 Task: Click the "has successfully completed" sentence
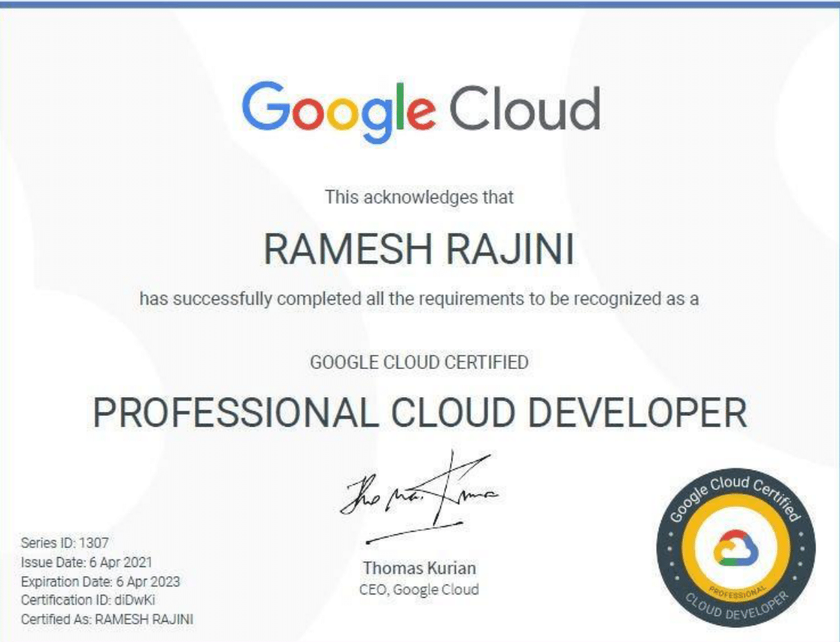pos(419,298)
